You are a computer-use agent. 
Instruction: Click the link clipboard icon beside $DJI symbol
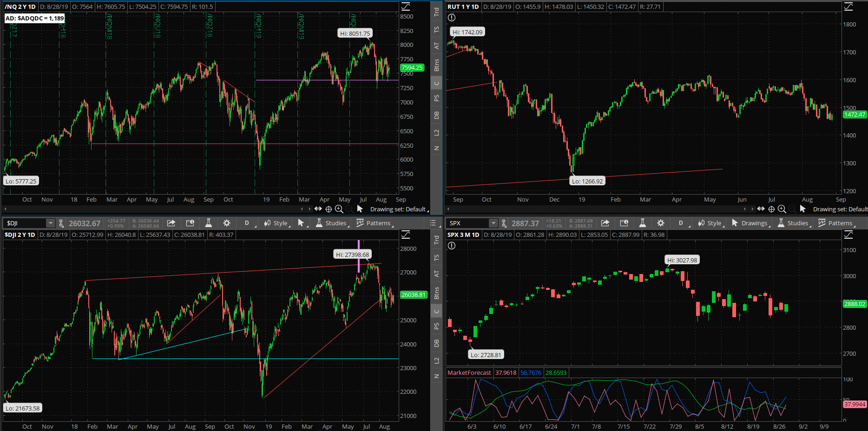(61, 223)
